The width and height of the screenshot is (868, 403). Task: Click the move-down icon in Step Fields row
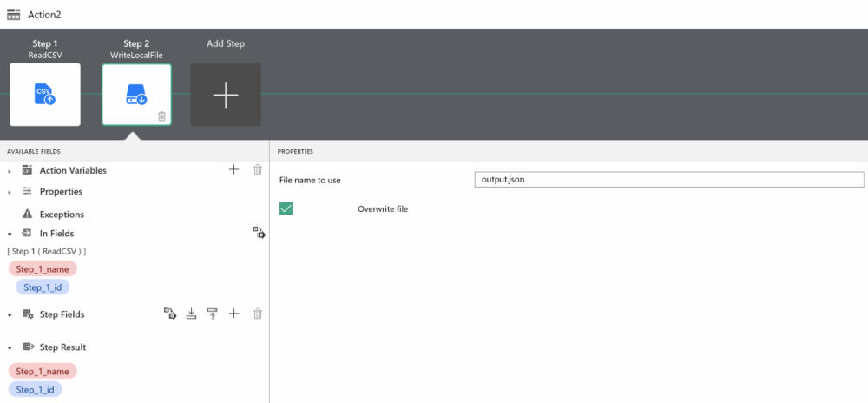click(191, 314)
